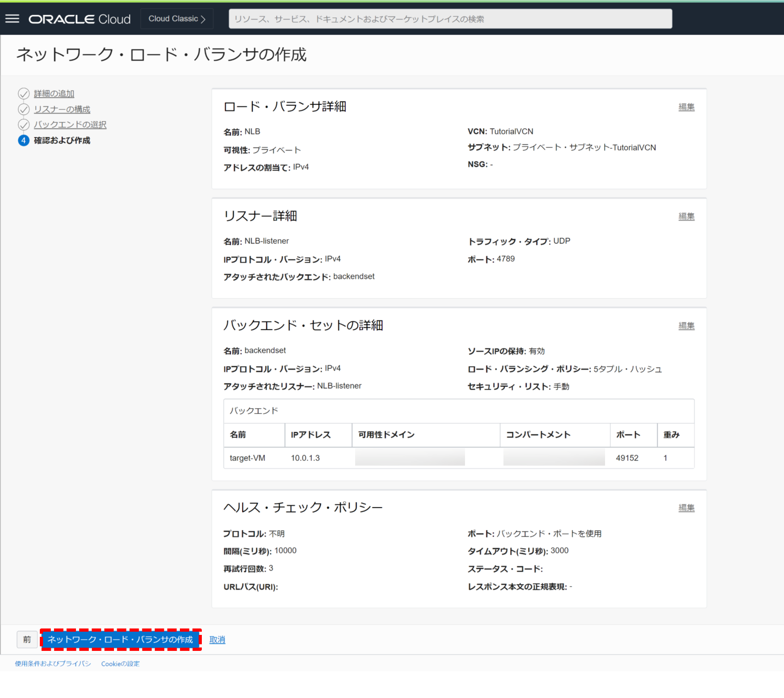784x698 pixels.
Task: Click the 取消 cancel link
Action: tap(217, 639)
